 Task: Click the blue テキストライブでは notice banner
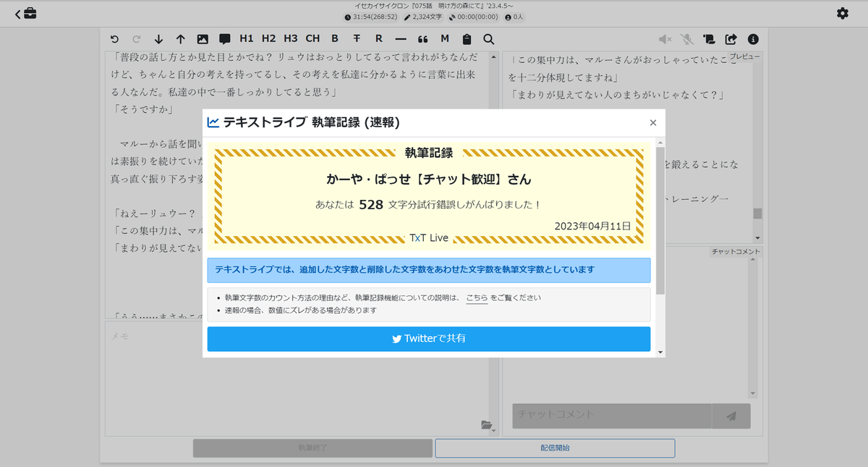point(429,270)
